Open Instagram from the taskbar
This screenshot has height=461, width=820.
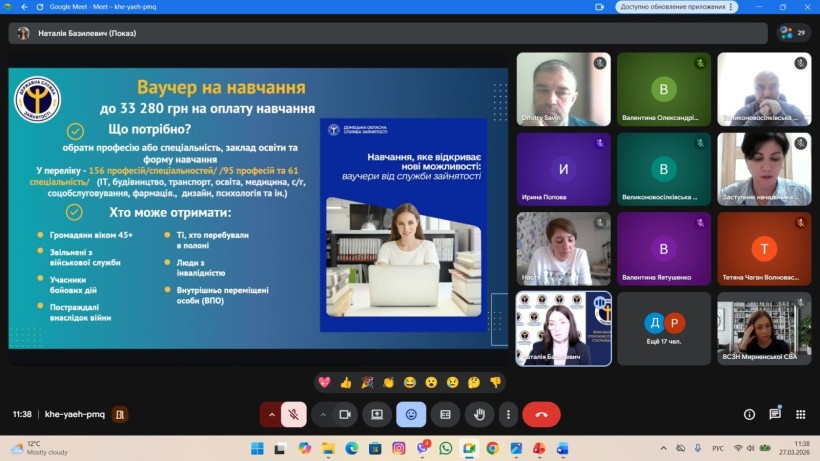[x=398, y=448]
